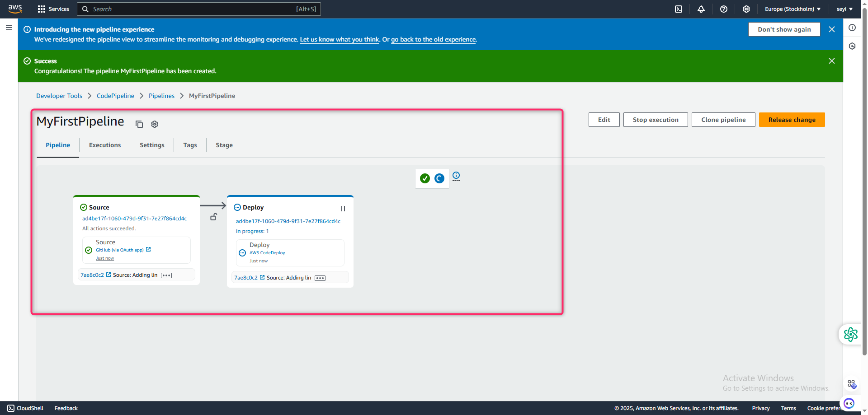Expand Deploy stage commit message ellipsis
This screenshot has height=415, width=868.
click(x=320, y=278)
